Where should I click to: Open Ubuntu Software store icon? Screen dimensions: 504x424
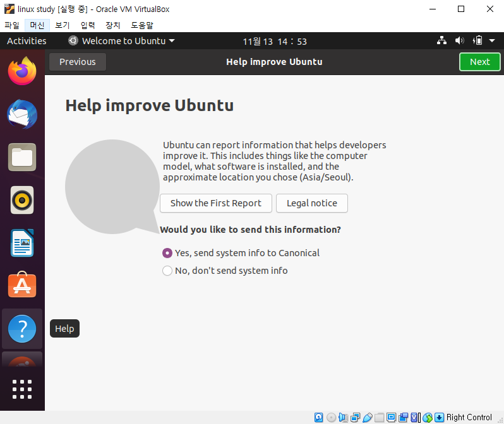[x=22, y=285]
